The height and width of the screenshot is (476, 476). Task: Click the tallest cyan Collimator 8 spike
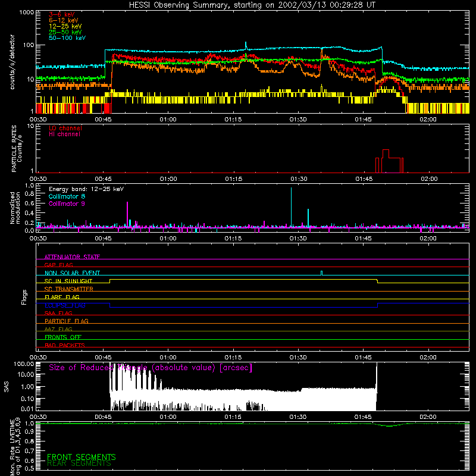tap(291, 207)
